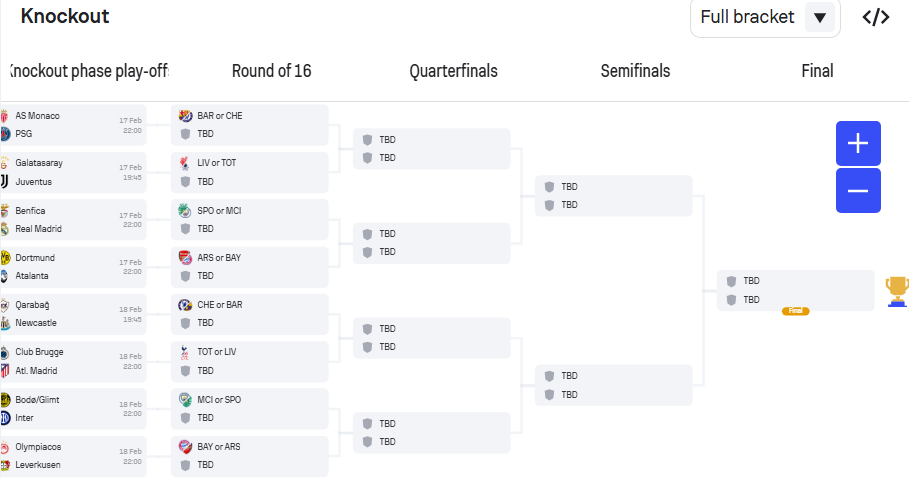The height and width of the screenshot is (478, 909).
Task: Click the Dortmund club logo
Action: point(5,258)
